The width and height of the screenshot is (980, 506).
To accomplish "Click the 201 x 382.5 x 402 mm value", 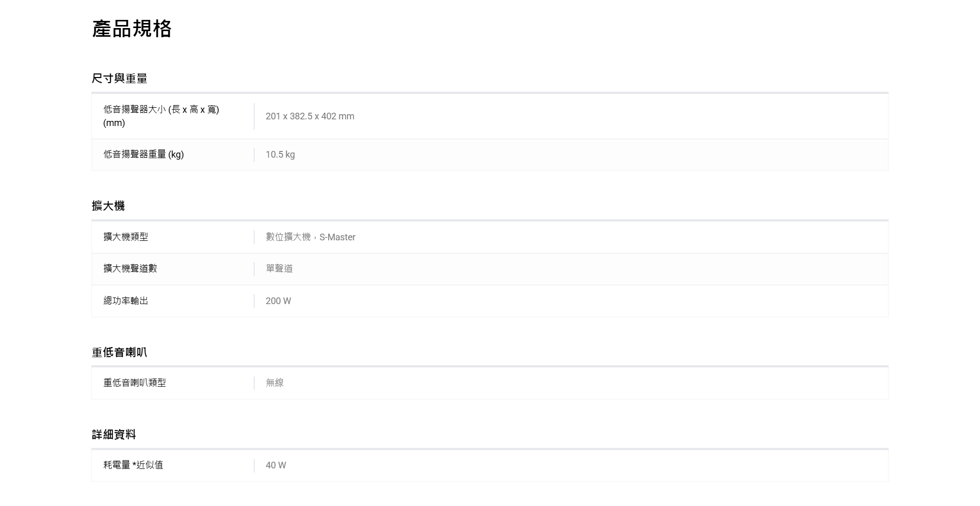I will coord(309,116).
